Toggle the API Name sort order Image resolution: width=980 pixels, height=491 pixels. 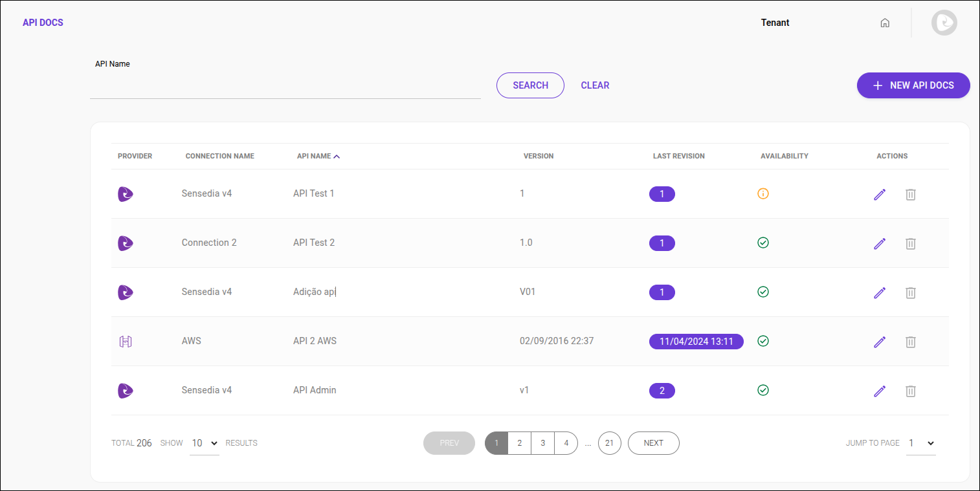pos(318,156)
